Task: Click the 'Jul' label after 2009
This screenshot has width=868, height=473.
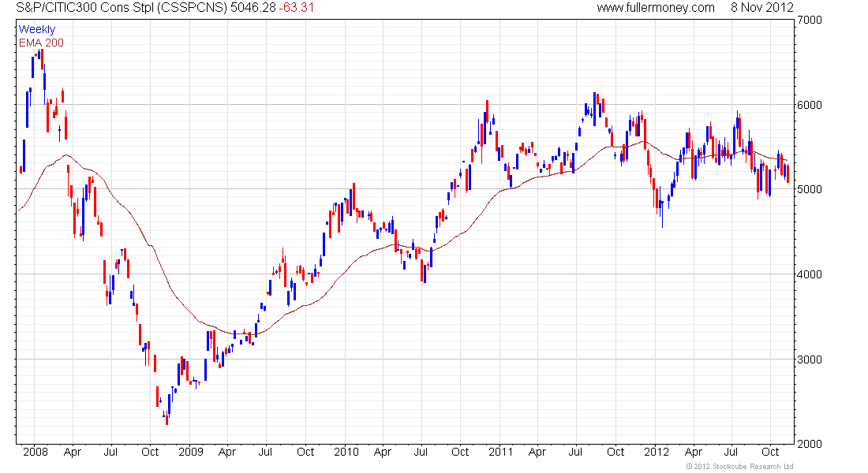Action: coord(266,452)
